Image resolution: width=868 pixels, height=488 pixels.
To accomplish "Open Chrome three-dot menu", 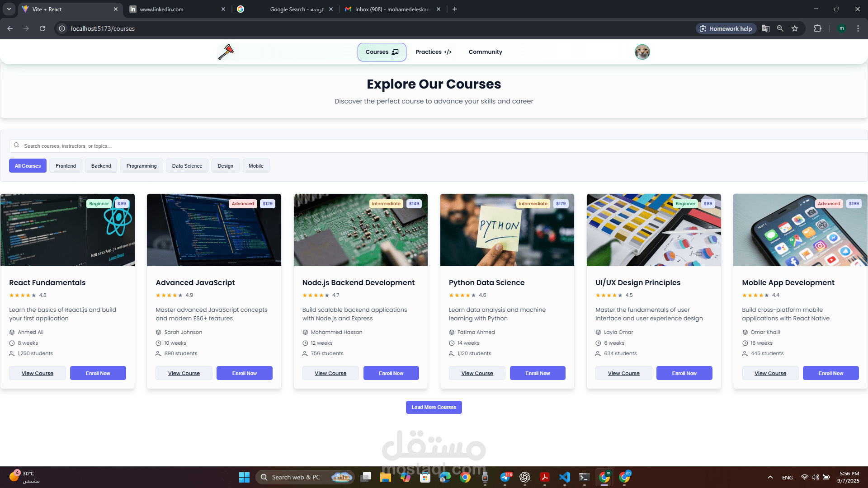I will 858,28.
